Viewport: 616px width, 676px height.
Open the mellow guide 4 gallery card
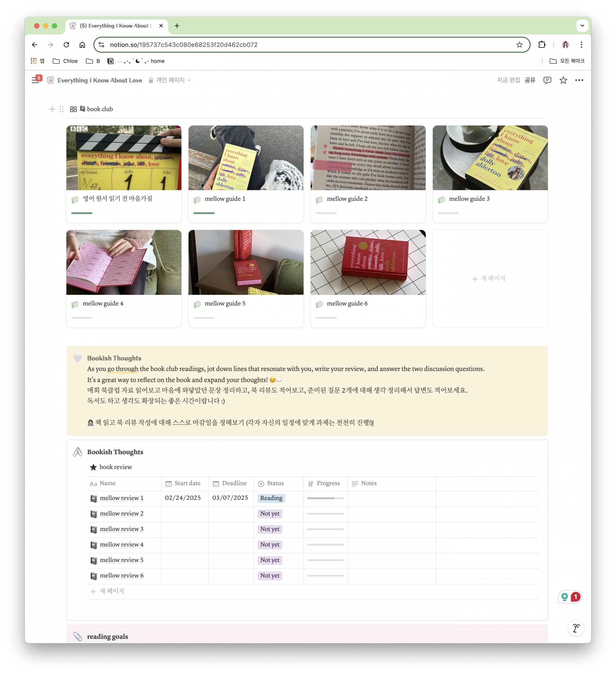pos(124,278)
